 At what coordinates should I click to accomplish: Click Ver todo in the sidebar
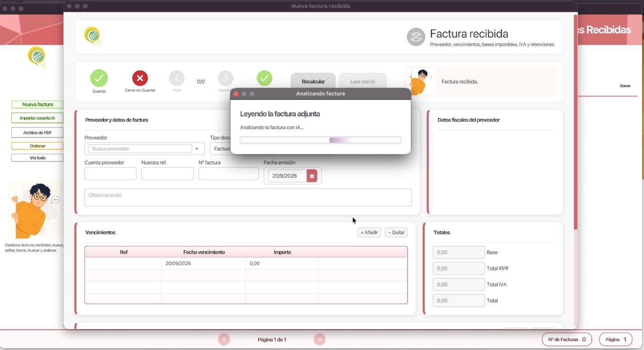tap(37, 158)
